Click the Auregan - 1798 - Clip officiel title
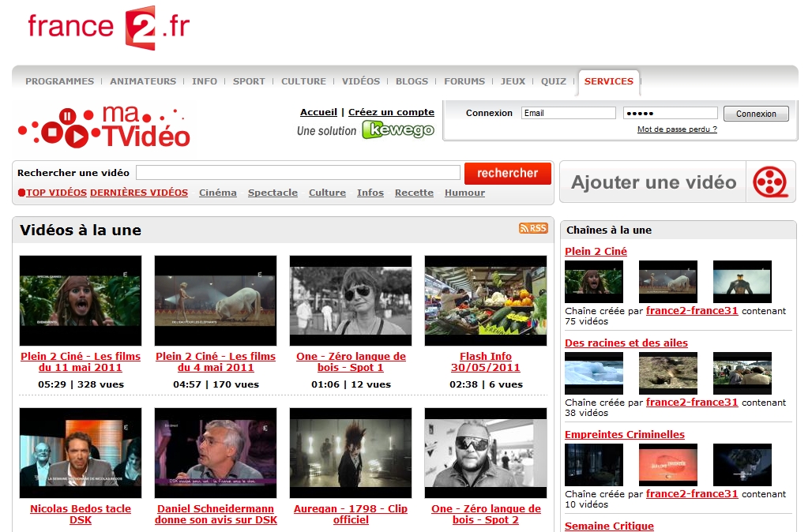This screenshot has height=532, width=812. (x=351, y=515)
